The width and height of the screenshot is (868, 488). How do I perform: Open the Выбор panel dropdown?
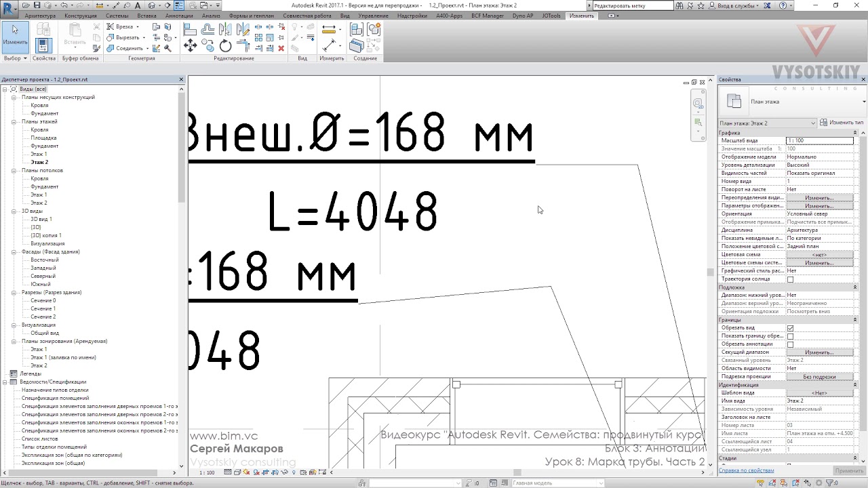pos(15,58)
